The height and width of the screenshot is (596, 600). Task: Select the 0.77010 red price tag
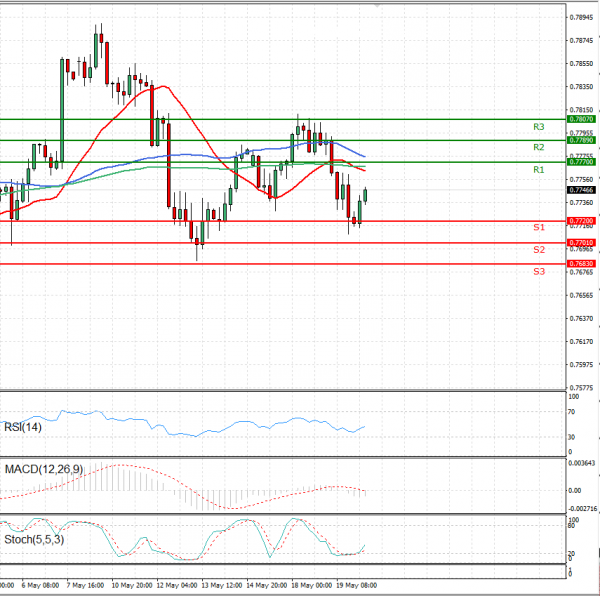click(581, 243)
